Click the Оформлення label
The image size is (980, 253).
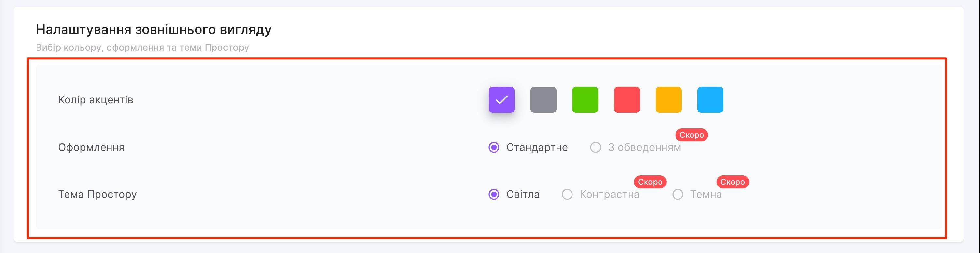pos(91,147)
